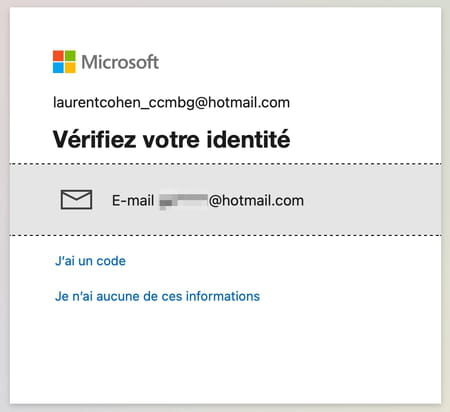Click the "Vérifiez votre identité" heading
This screenshot has height=412, width=450.
tap(171, 139)
